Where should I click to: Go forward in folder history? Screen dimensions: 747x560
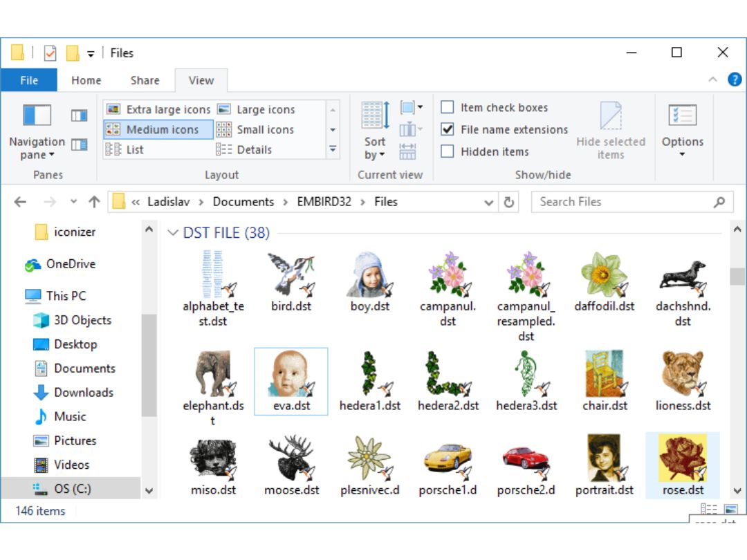(x=50, y=202)
